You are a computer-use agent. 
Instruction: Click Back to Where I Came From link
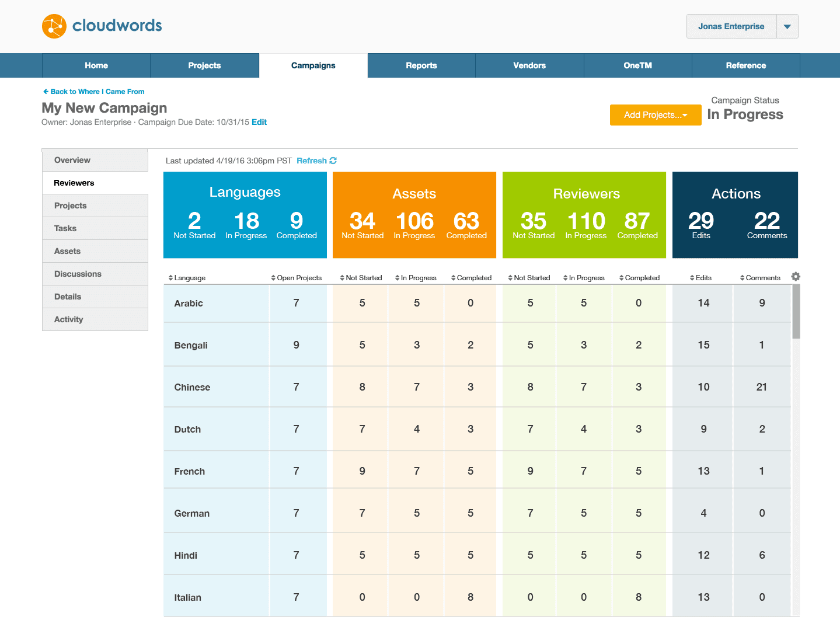click(93, 92)
